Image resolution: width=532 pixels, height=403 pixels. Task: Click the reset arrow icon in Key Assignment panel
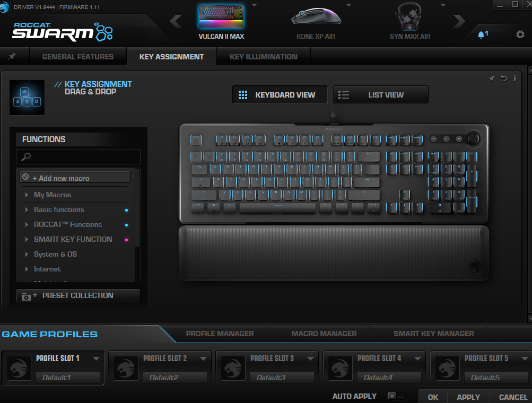[503, 78]
